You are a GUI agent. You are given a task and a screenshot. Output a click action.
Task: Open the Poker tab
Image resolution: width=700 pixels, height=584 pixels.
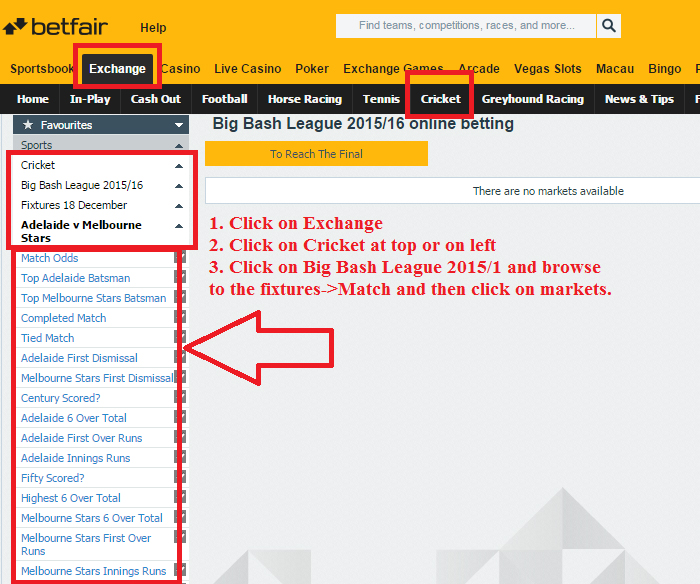[312, 69]
